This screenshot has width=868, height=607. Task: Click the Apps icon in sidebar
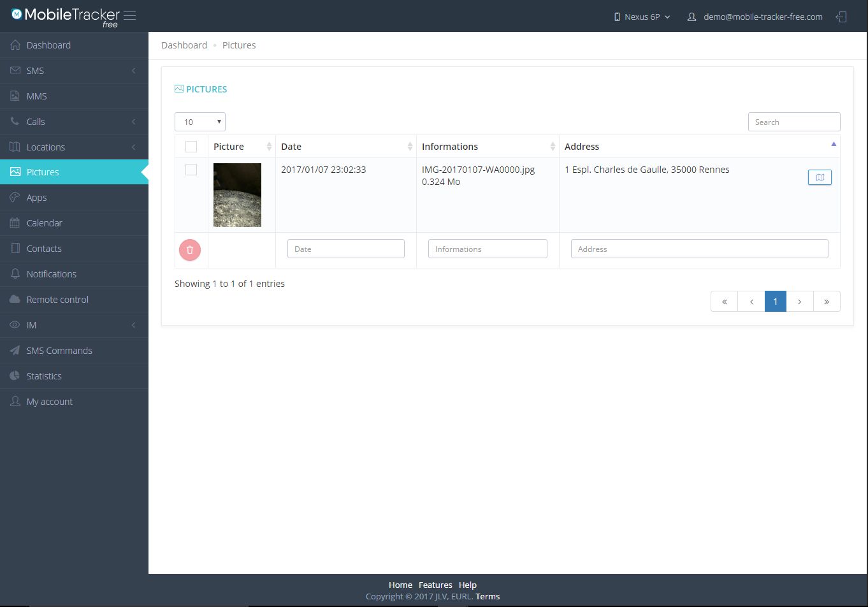tap(15, 198)
